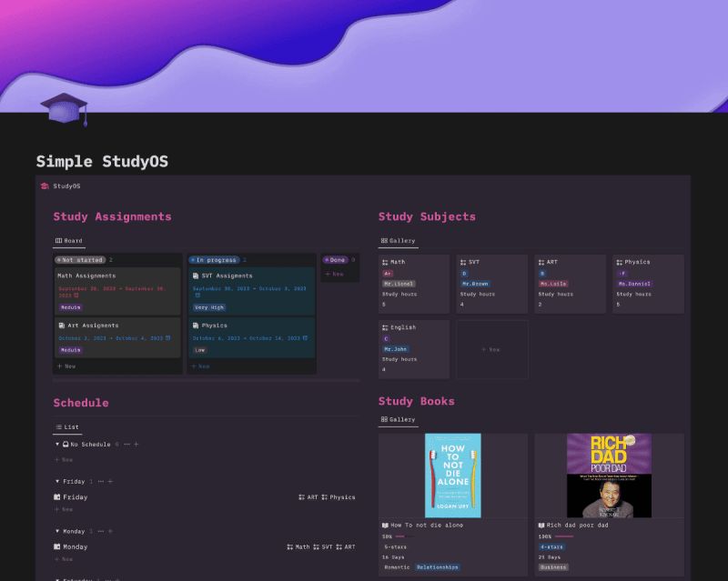
Task: Click the gallery view icon in Study Books
Action: click(385, 419)
